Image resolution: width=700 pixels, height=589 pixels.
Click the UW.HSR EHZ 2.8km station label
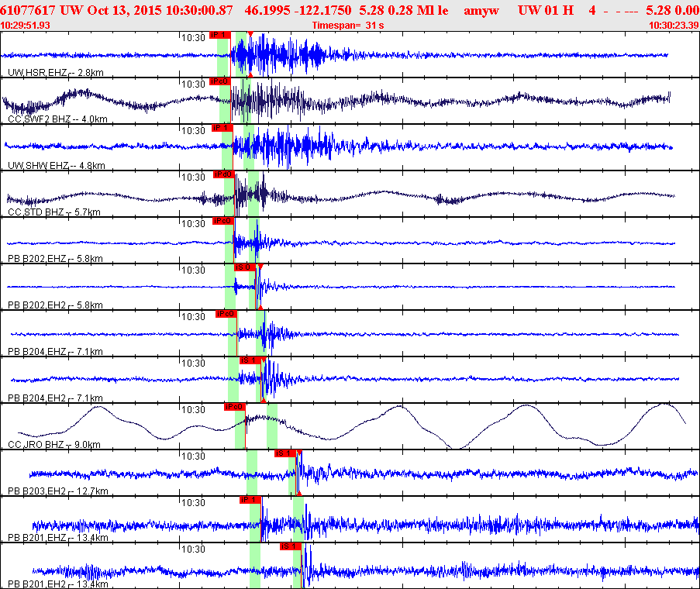[56, 72]
